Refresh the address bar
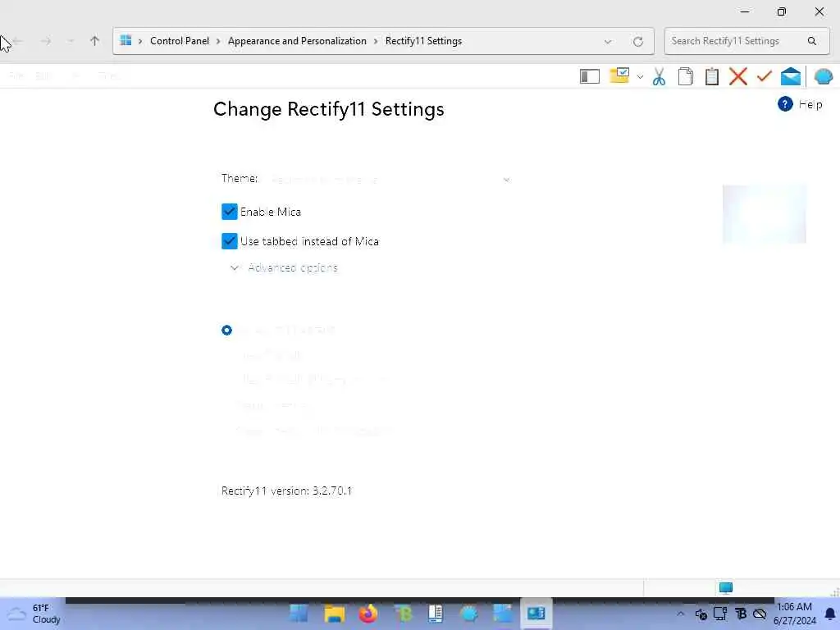This screenshot has width=840, height=630. (x=637, y=41)
